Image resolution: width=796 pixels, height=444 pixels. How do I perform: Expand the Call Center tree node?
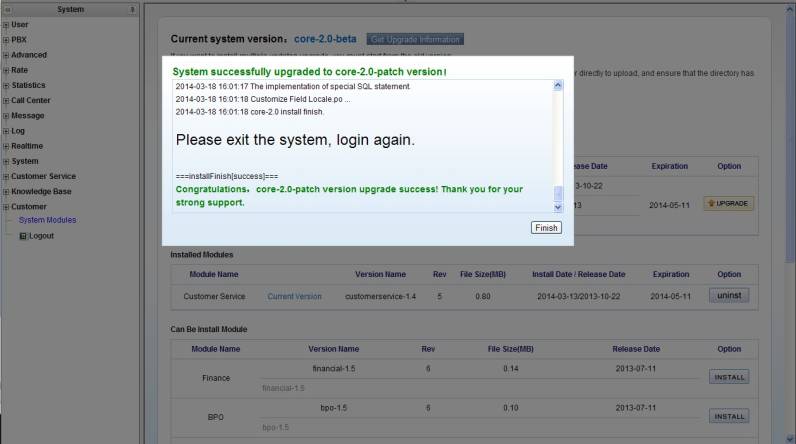click(x=6, y=101)
